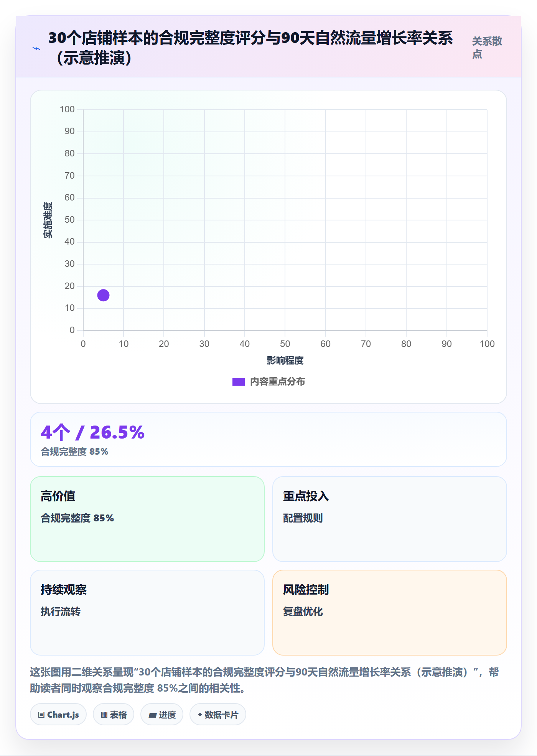Screen dimensions: 537x756
Task: Click the 影响程度 x-axis title
Action: 285,360
